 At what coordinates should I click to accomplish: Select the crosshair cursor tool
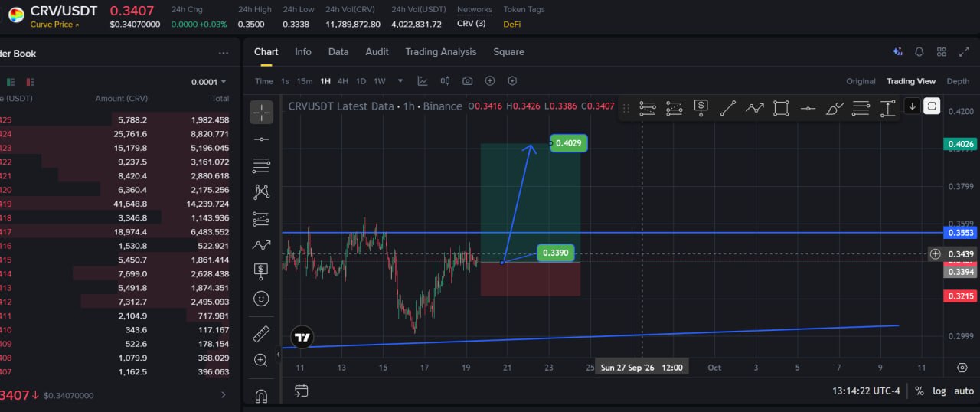262,113
